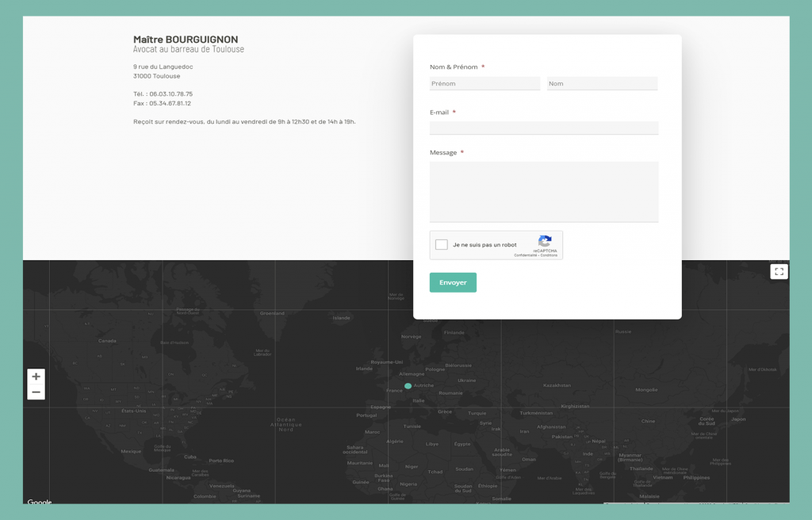Toggle the map fullscreen view icon
Screen dimensions: 812x520
tap(779, 272)
